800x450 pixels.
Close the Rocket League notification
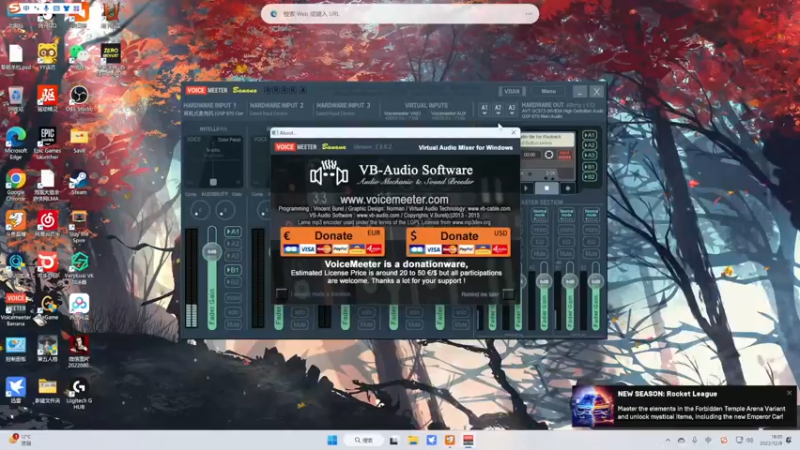click(789, 393)
